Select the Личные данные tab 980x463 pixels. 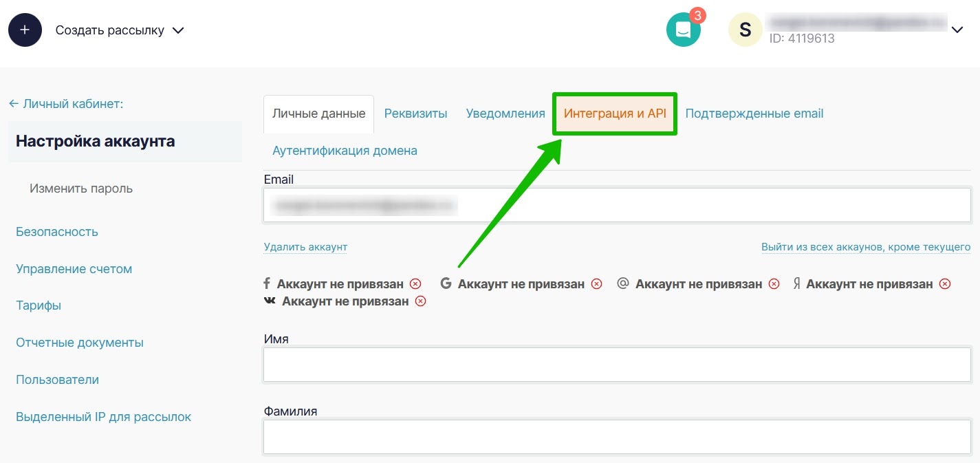(319, 114)
